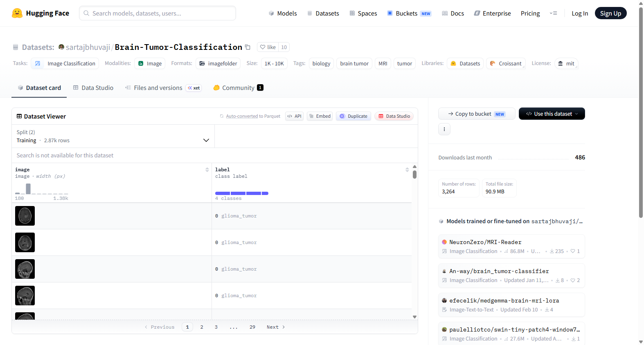Open the API button in Dataset Viewer
This screenshot has width=644, height=345.
point(295,116)
